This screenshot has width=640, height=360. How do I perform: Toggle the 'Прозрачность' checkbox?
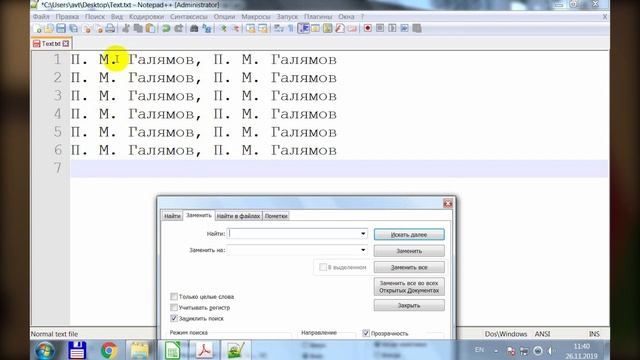(x=366, y=333)
